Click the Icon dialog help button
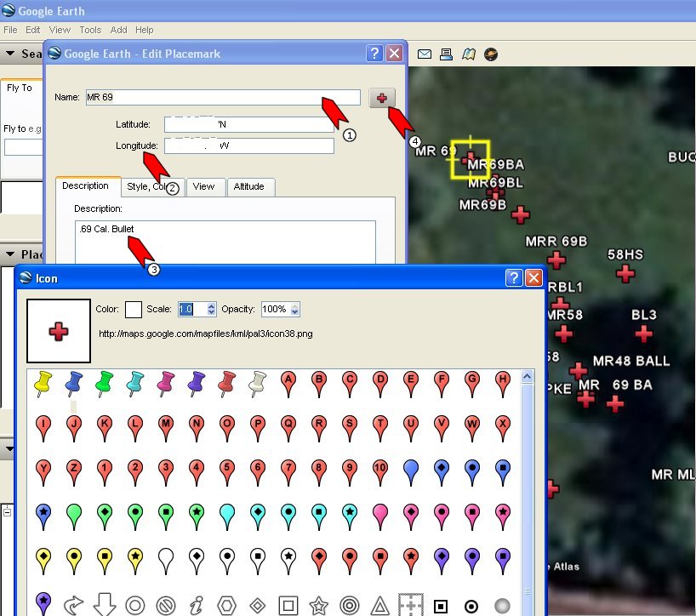 click(514, 278)
